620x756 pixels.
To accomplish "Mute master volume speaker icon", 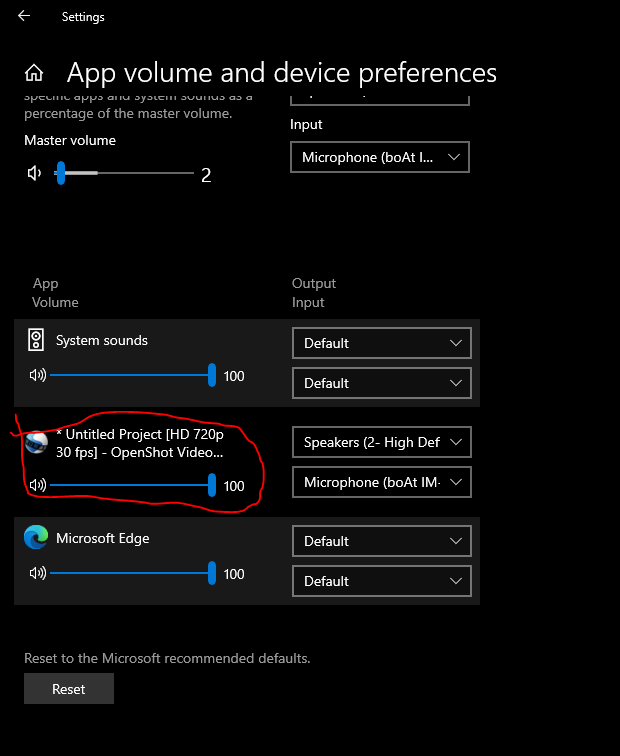I will (34, 173).
